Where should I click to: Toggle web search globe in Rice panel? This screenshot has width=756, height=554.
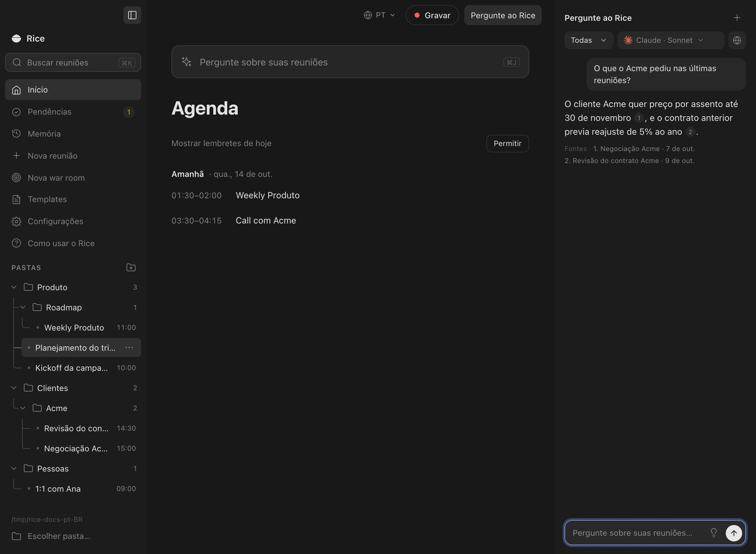(737, 40)
